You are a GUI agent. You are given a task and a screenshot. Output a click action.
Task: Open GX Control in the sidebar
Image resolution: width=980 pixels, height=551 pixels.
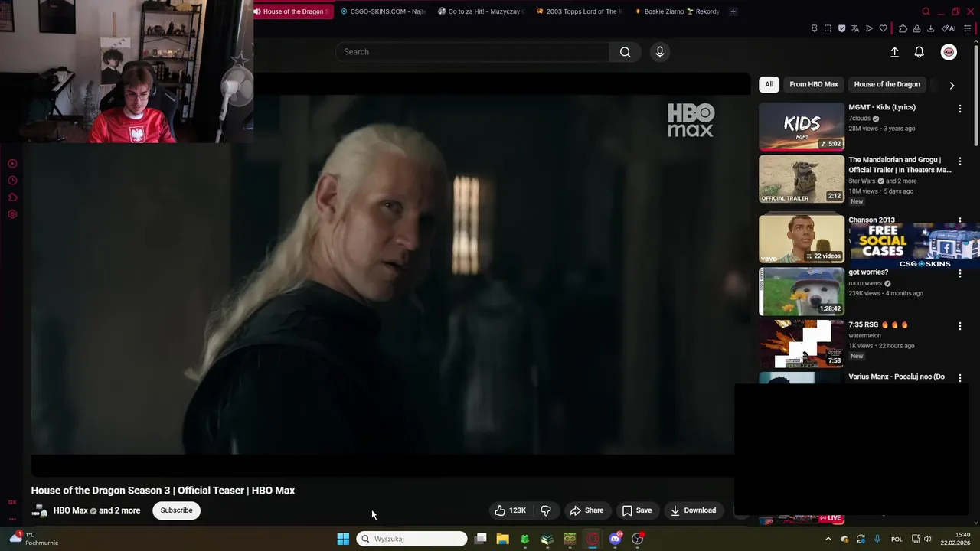tap(12, 502)
